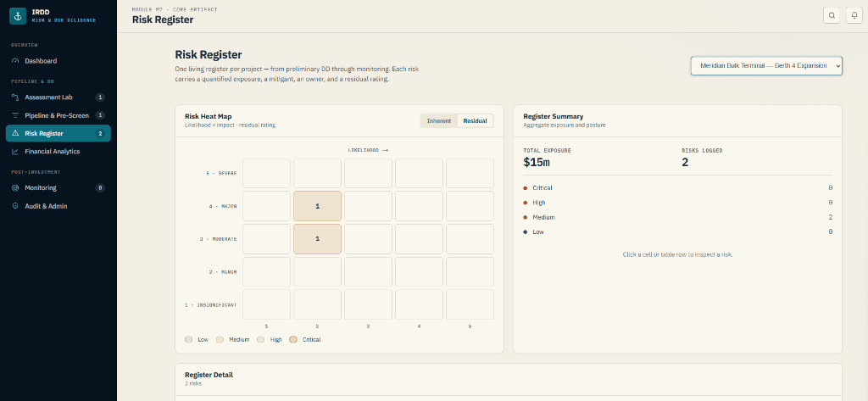Click the Medium legend swatch
Screen dimensions: 868x401
click(x=220, y=339)
